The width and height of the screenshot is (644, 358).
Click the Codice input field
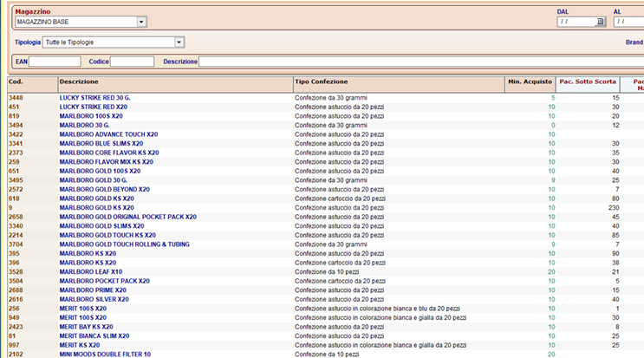coord(133,62)
